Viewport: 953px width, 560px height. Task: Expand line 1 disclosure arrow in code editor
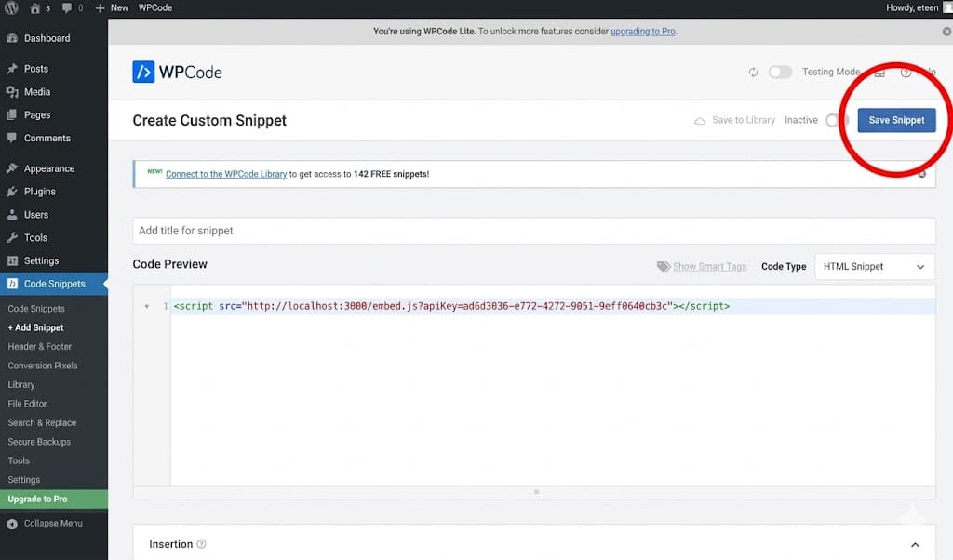point(147,304)
